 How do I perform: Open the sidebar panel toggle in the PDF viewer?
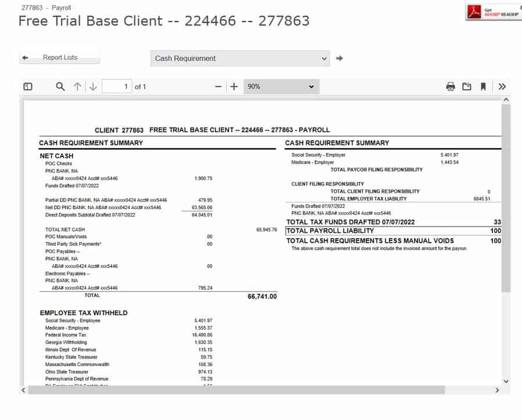[x=28, y=86]
